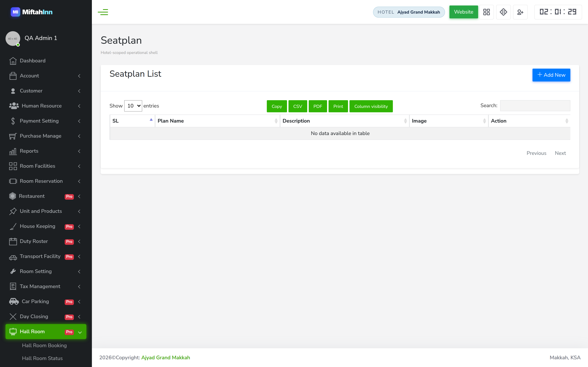This screenshot has width=588, height=367.
Task: Open the grid apps icon in header
Action: click(486, 12)
